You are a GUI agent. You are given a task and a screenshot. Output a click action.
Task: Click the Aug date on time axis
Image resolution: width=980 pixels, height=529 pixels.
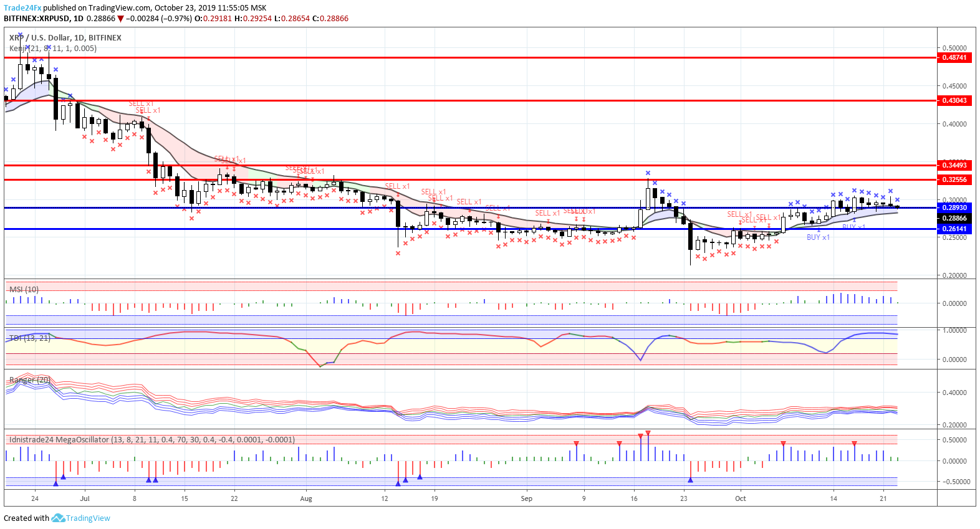306,498
